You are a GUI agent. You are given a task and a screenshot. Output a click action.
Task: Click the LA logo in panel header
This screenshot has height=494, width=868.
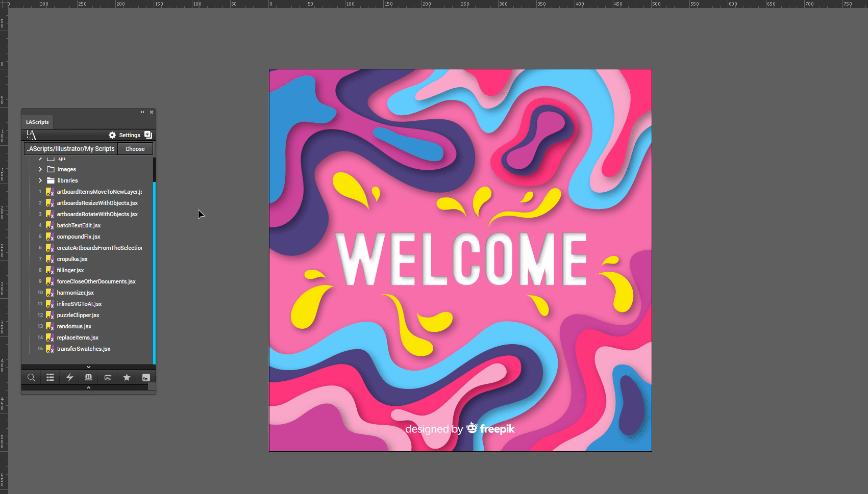pos(32,135)
